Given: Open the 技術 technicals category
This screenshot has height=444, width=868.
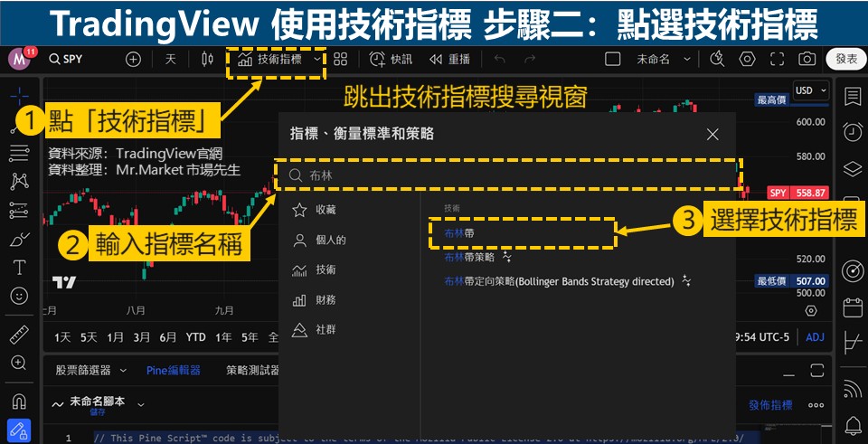Looking at the screenshot, I should pyautogui.click(x=314, y=270).
